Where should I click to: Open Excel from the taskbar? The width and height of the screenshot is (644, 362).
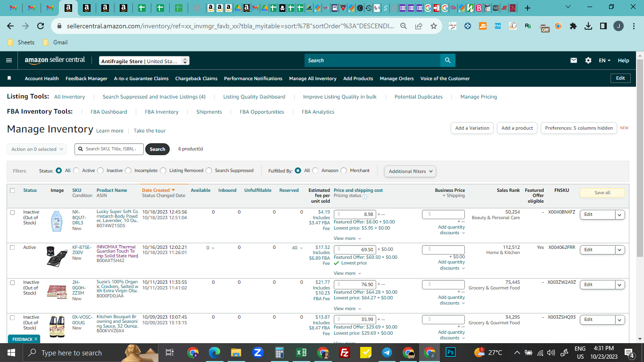pos(301,353)
